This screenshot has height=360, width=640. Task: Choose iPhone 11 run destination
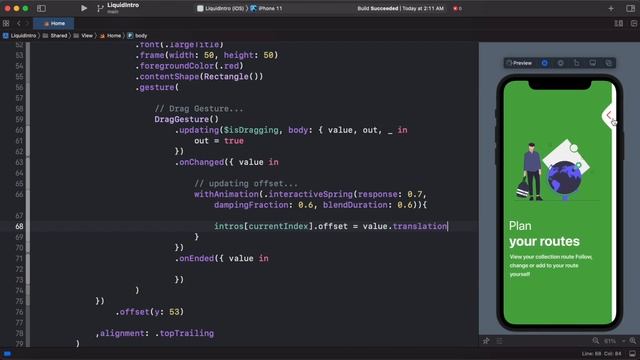tap(266, 8)
